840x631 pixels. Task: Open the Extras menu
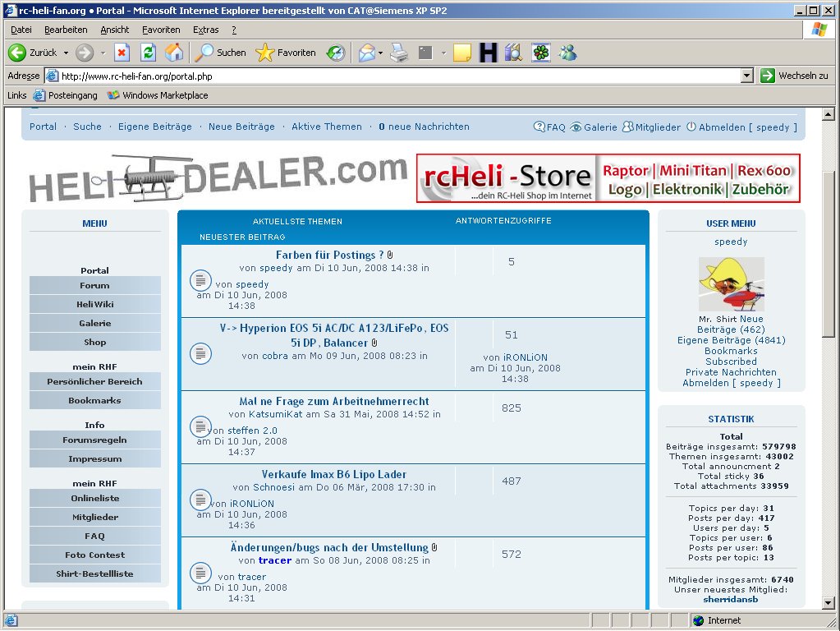(206, 30)
